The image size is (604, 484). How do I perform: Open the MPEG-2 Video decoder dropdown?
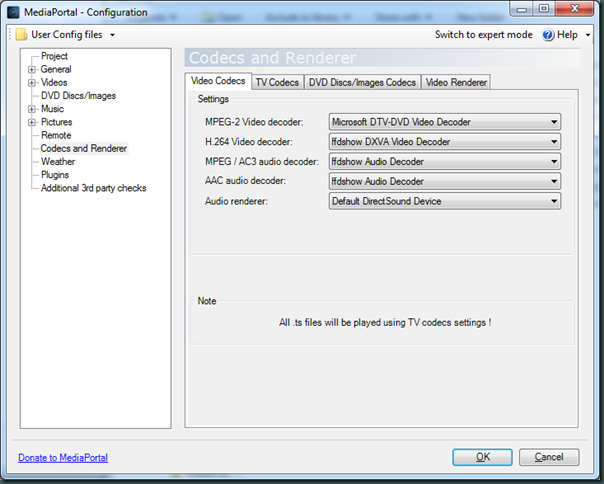click(445, 122)
